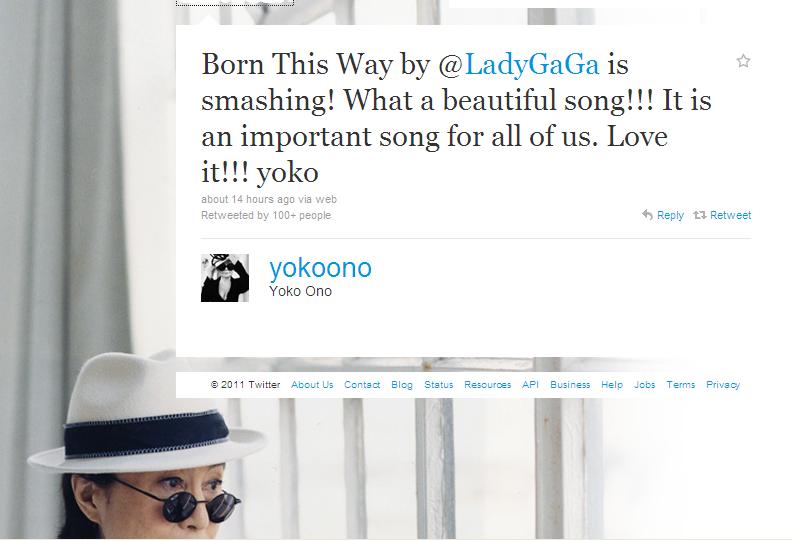
Task: Check the Status footer link
Action: [x=438, y=384]
